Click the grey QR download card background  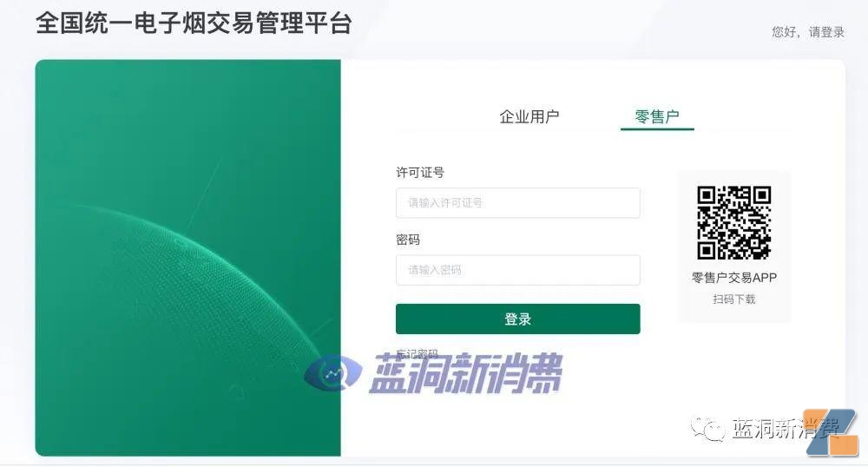(x=734, y=247)
